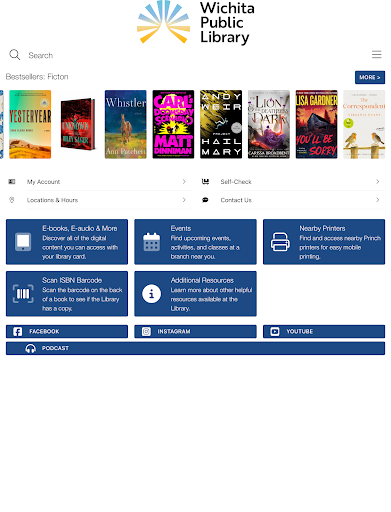Click the PODCAST link button
Image resolution: width=391 pixels, height=512 pixels.
click(x=195, y=348)
